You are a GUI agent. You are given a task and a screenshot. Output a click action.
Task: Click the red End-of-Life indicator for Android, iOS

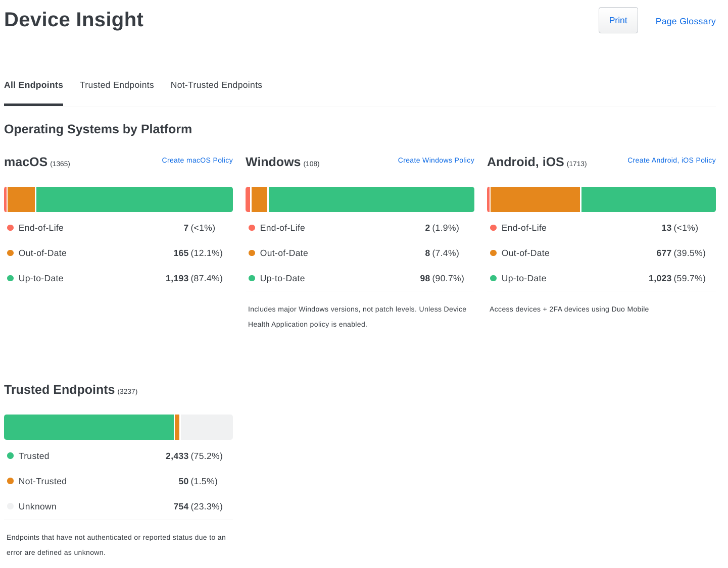coord(493,228)
